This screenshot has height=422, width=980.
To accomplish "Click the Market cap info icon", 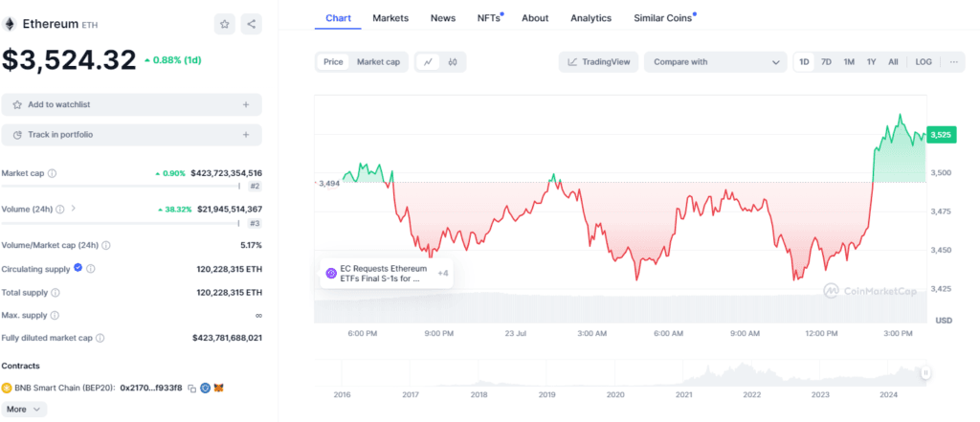I will point(52,173).
